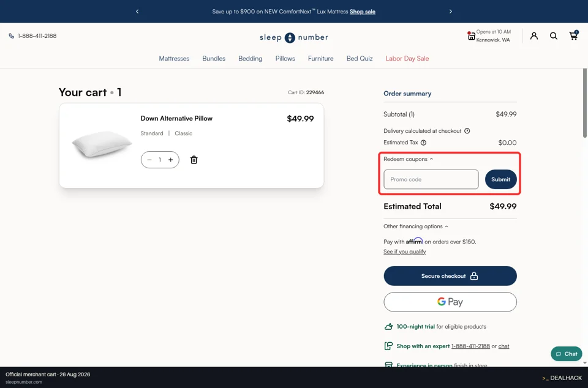
Task: Submit the promo code
Action: (500, 179)
